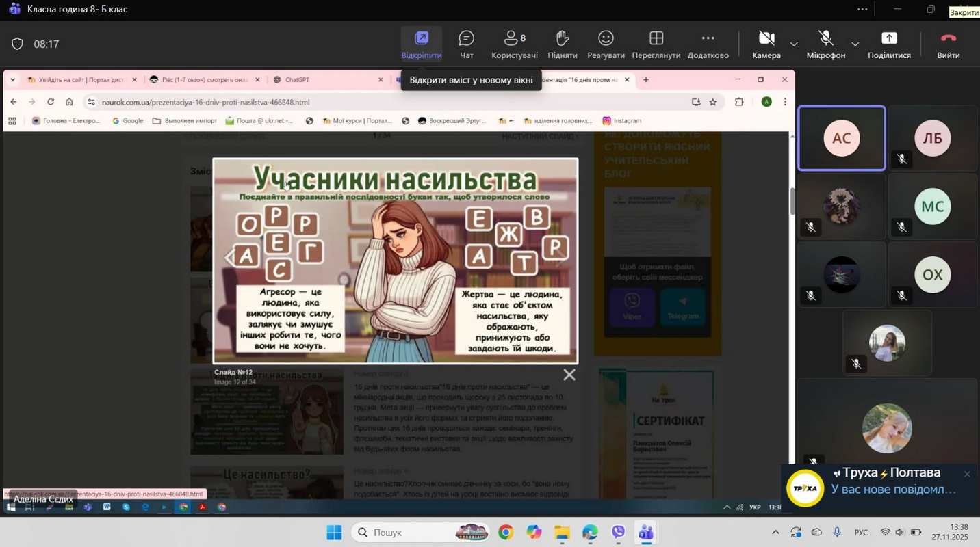This screenshot has height=547, width=980.
Task: Select the МС participant tile
Action: [x=932, y=206]
